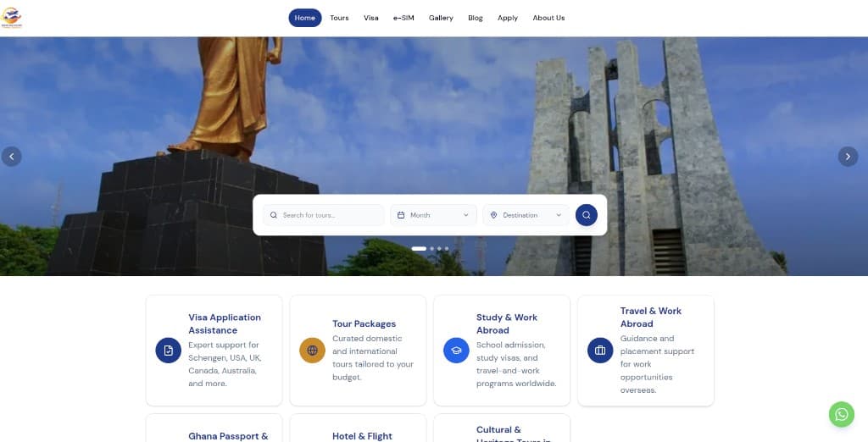
Task: Open 'Ghana Passport &' card title
Action: pyautogui.click(x=228, y=436)
